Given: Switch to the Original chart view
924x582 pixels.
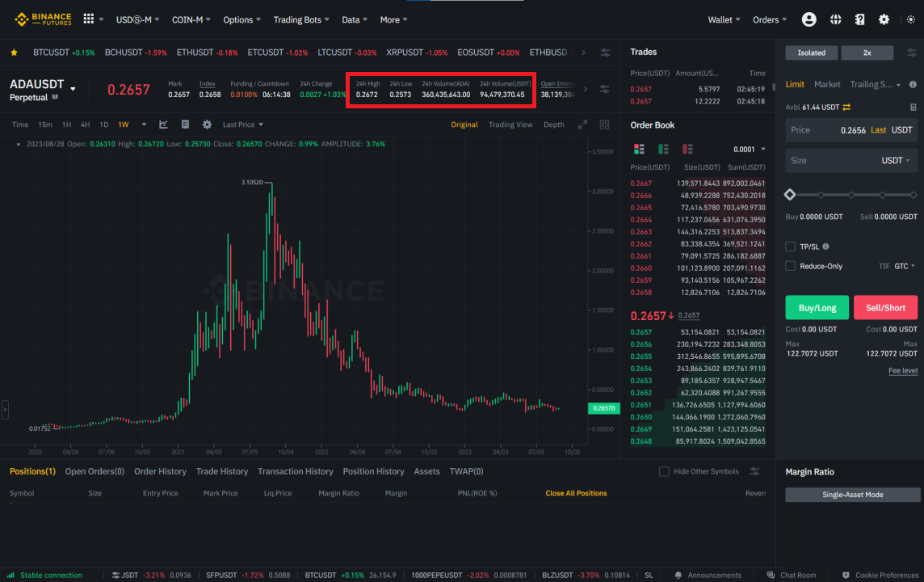Looking at the screenshot, I should click(x=464, y=124).
